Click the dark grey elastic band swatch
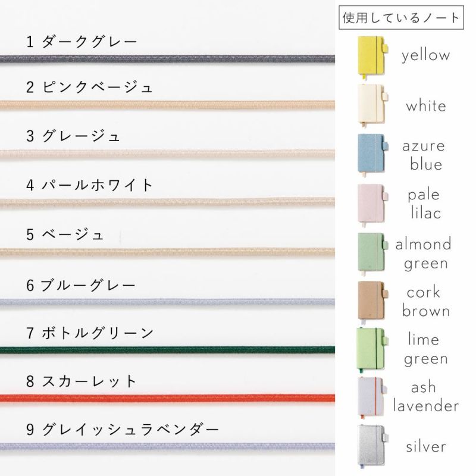The height and width of the screenshot is (476, 476). (x=167, y=58)
